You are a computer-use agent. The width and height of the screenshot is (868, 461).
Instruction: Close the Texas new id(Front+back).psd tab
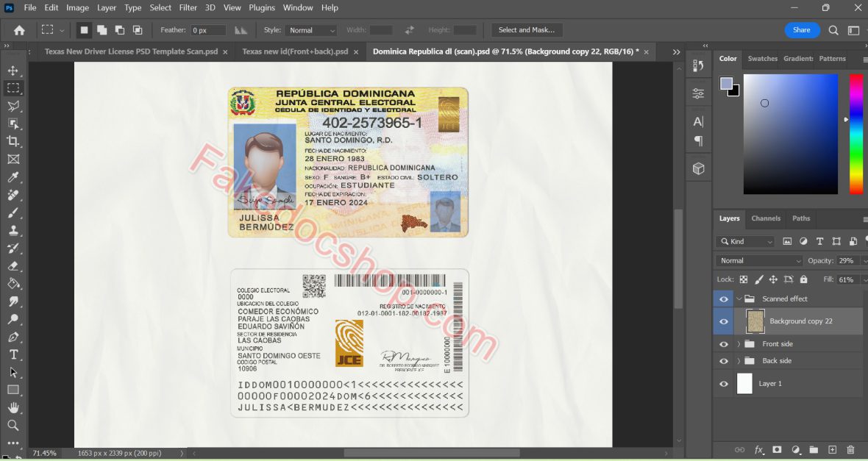[x=356, y=52]
